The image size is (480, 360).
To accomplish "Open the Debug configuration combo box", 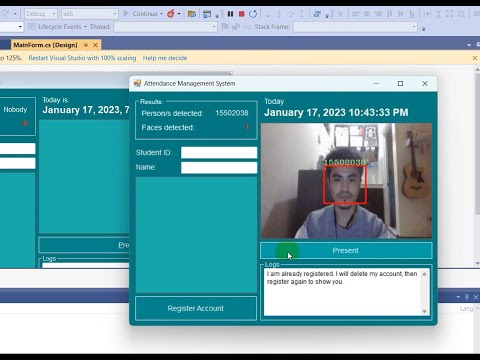I will pos(41,14).
